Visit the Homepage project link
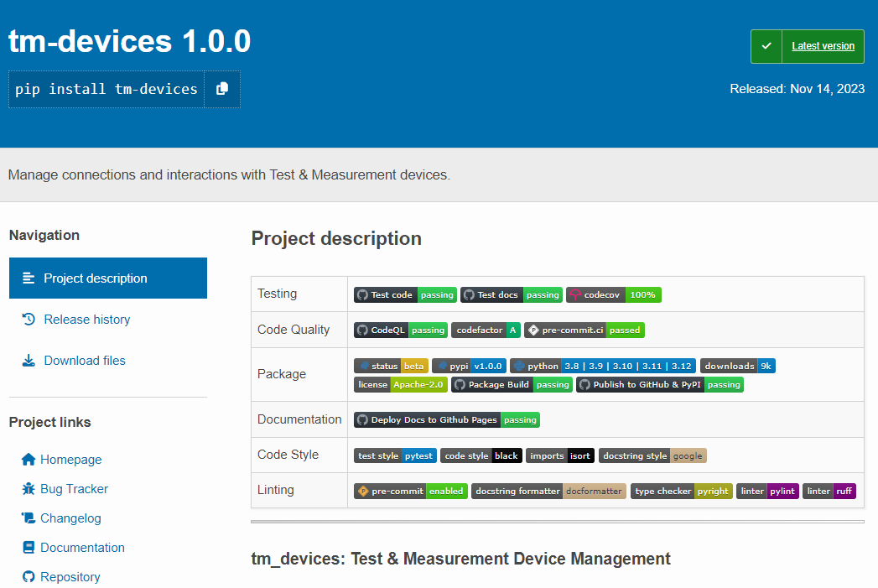Screen dimensions: 878x588 click(70, 460)
